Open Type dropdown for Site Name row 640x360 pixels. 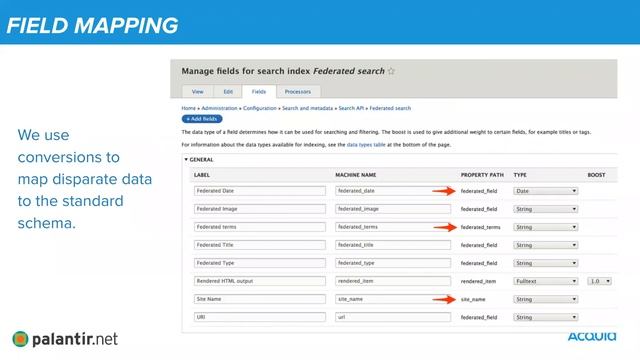pos(545,299)
